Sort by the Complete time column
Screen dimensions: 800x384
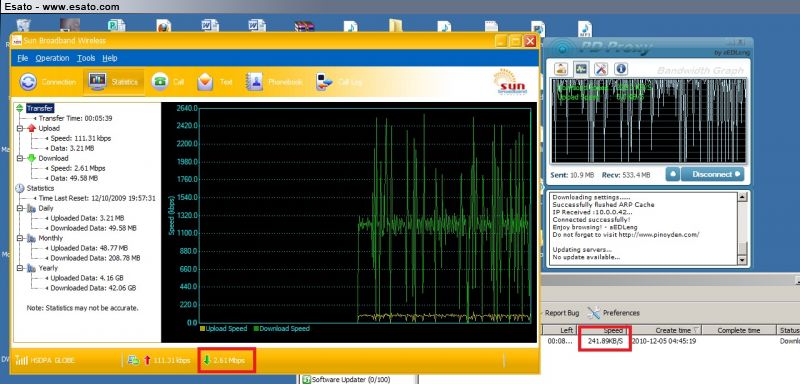tap(739, 330)
